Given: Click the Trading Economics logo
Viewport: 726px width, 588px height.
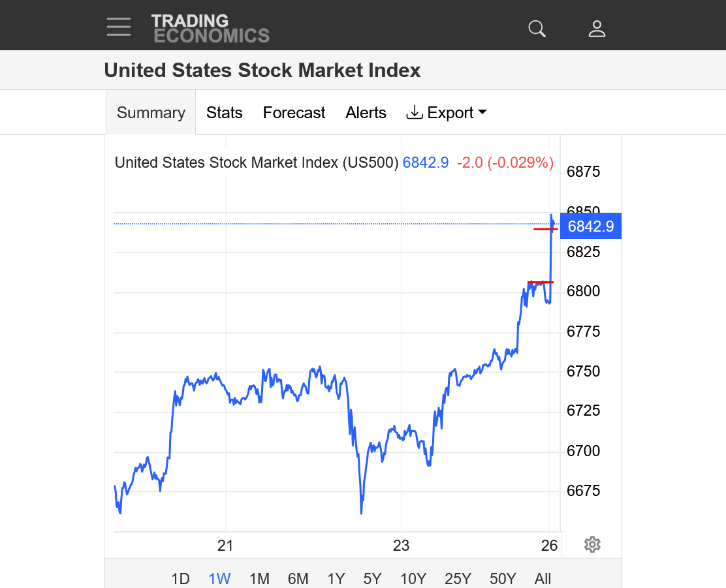Looking at the screenshot, I should [210, 28].
